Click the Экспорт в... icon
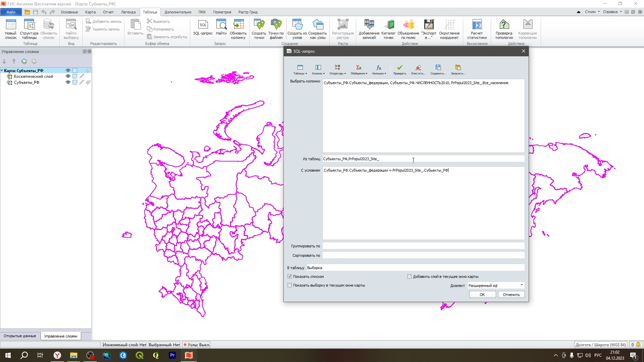644x362 pixels. [x=429, y=29]
